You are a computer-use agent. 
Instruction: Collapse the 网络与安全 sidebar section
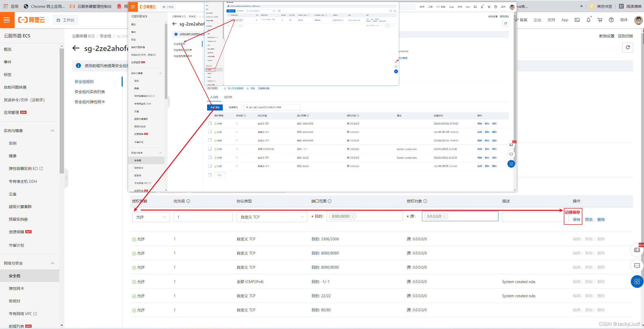click(x=53, y=263)
